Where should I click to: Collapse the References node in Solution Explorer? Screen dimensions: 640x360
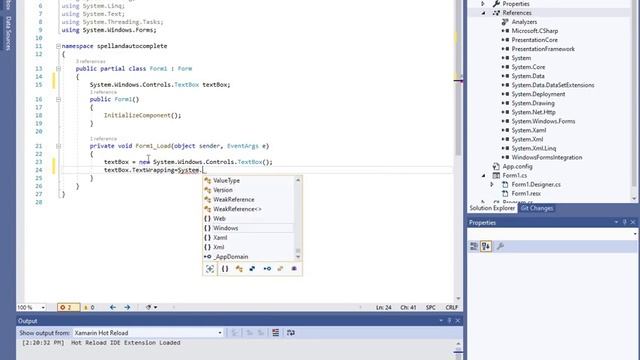484,13
